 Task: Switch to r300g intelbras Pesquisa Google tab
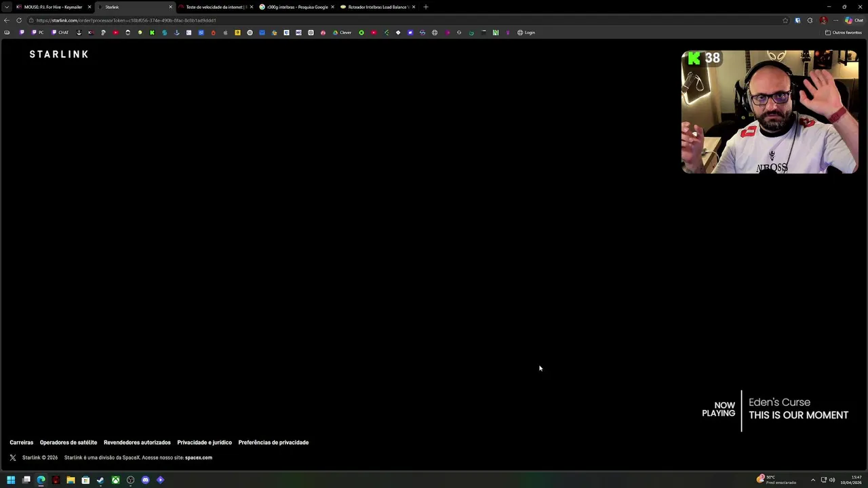297,7
